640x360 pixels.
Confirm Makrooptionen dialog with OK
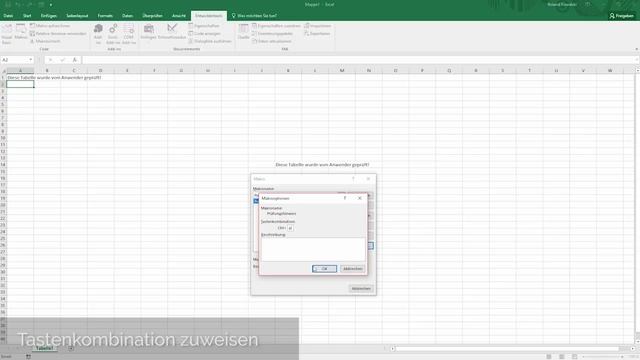point(324,269)
